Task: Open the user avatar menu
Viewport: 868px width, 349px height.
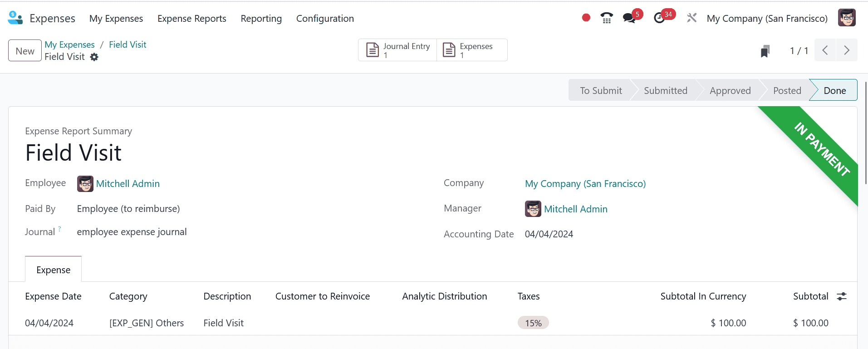Action: pyautogui.click(x=847, y=18)
